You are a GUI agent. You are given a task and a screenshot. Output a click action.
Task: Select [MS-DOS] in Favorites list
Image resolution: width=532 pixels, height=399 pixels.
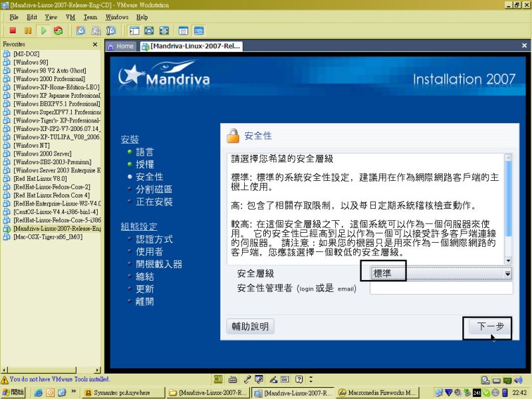click(26, 54)
